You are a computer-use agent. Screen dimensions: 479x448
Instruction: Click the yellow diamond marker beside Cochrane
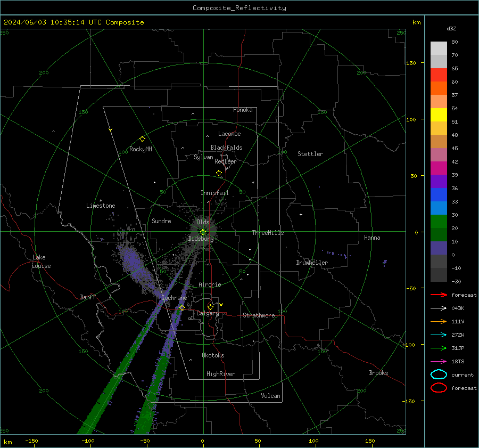(x=182, y=307)
